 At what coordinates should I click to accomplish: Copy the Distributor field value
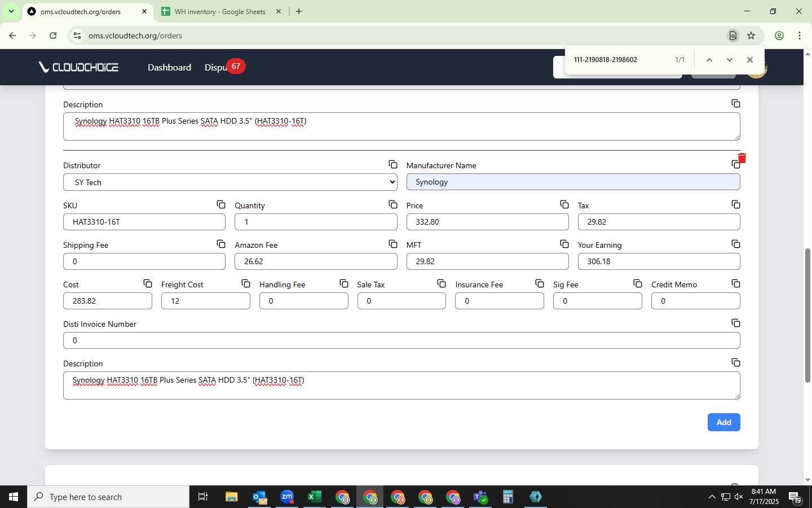[392, 164]
